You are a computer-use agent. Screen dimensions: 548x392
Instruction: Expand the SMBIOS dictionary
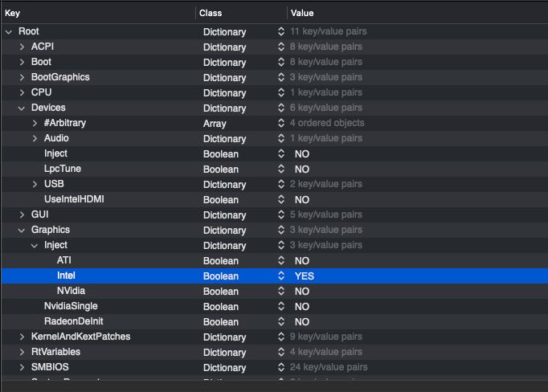(22, 367)
